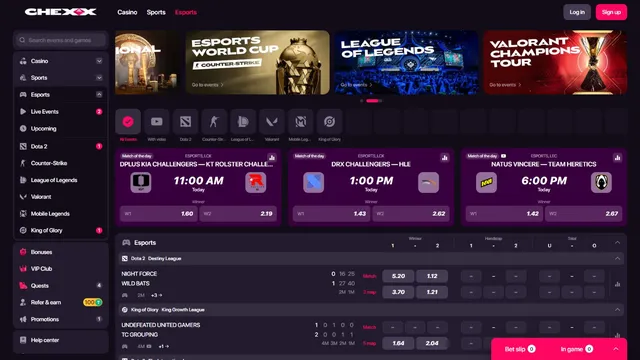Screen dimensions: 640x360
Task: Open Upcoming events in sidebar
Action: pyautogui.click(x=61, y=129)
